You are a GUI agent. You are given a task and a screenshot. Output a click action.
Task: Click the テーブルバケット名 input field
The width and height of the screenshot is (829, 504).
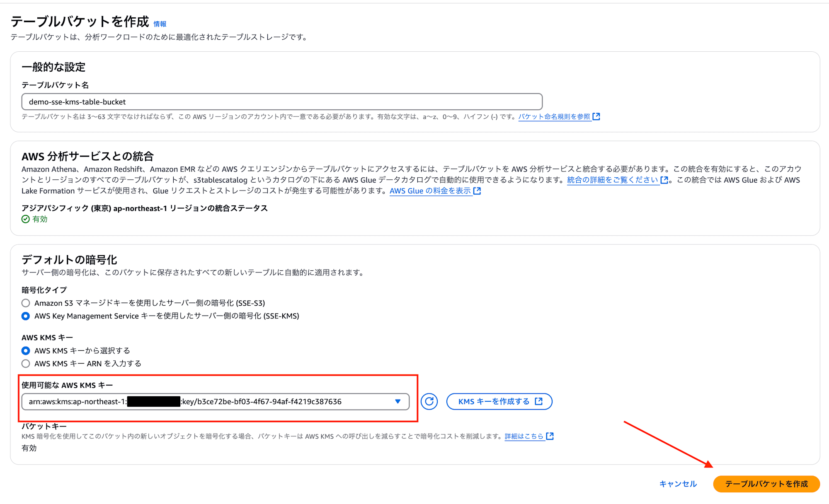pos(282,102)
